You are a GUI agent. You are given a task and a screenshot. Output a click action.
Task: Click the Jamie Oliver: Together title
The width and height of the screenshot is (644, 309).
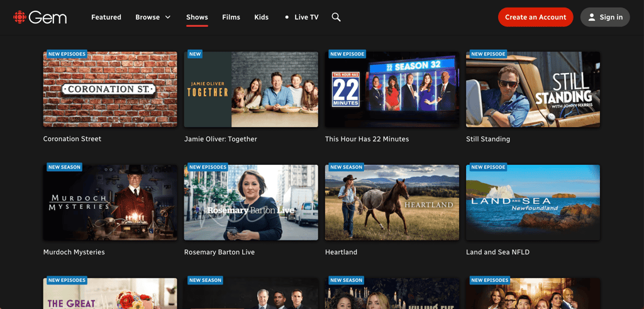(221, 139)
